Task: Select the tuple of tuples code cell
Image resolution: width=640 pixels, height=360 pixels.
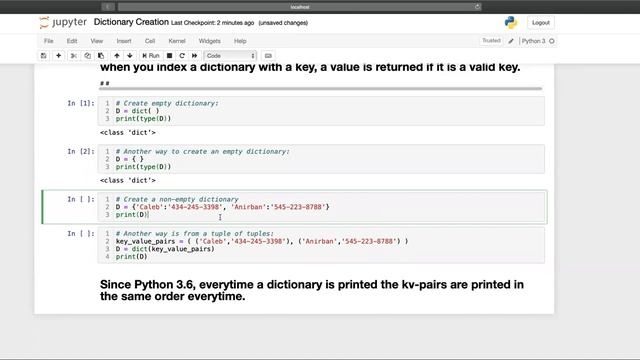Action: 321,245
